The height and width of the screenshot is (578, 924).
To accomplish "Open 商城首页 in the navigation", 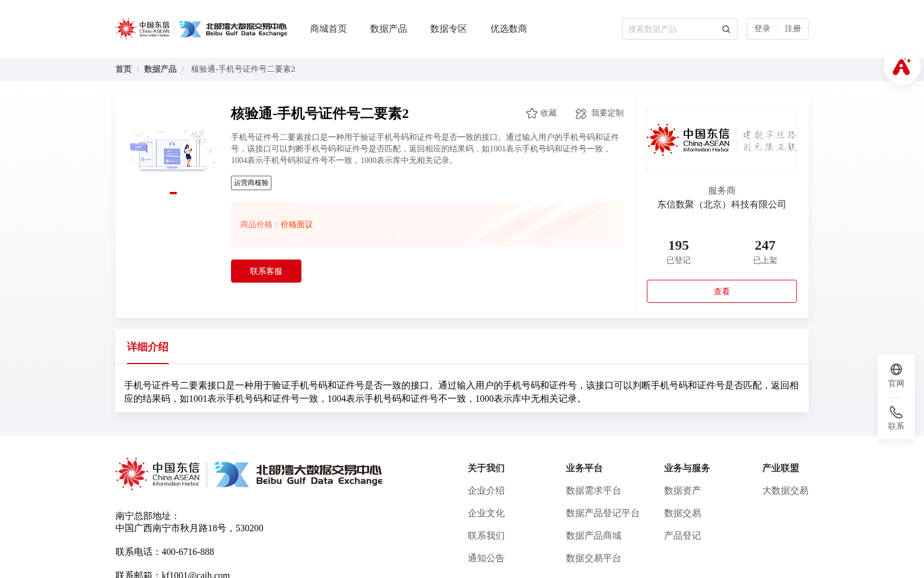I will [329, 29].
